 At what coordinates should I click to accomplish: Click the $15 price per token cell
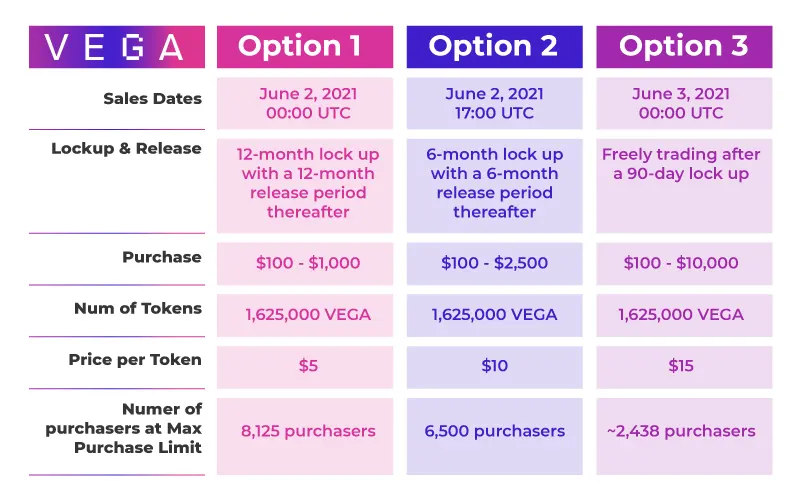pyautogui.click(x=684, y=367)
